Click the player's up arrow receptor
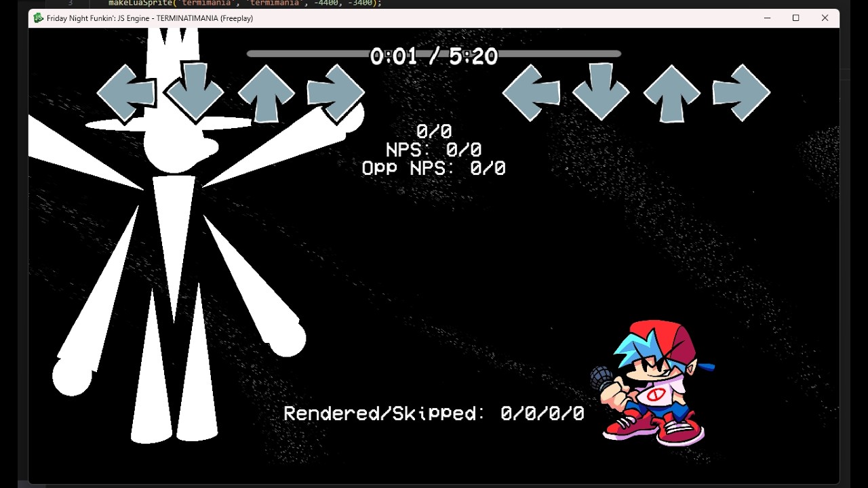 click(x=671, y=94)
